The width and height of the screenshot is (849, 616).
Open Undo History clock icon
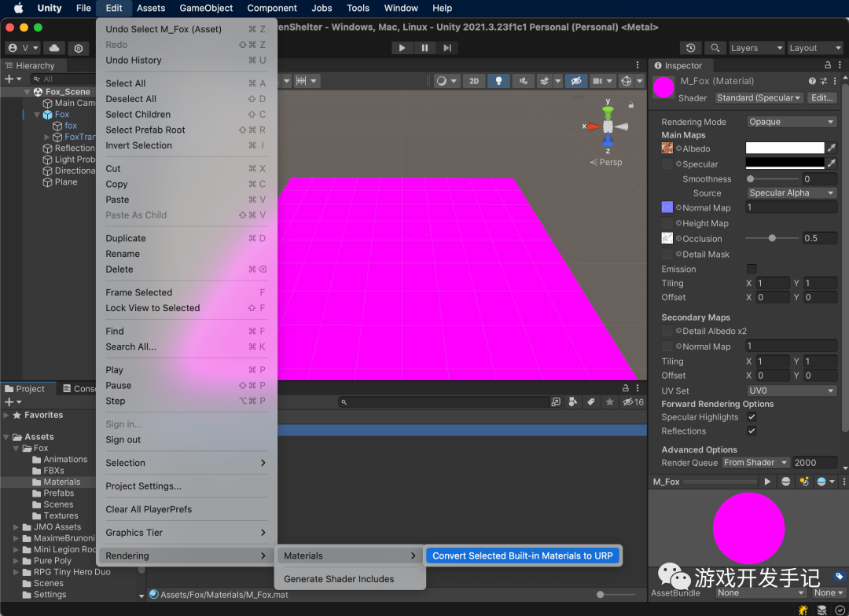click(690, 48)
